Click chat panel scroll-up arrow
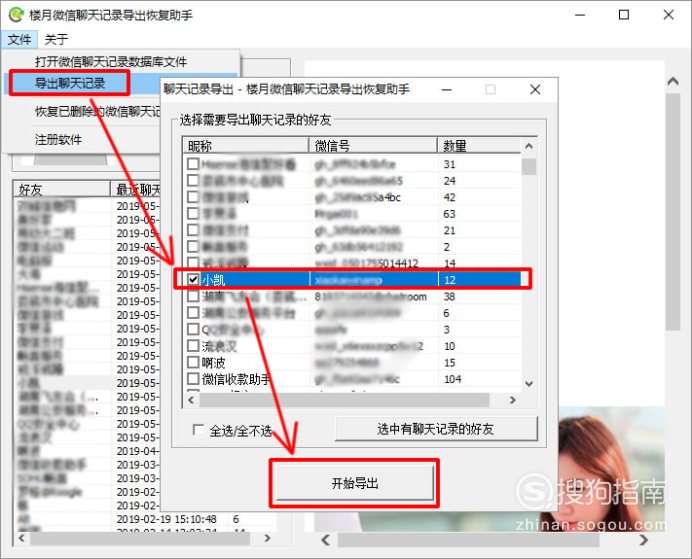The image size is (692, 559). point(673,81)
